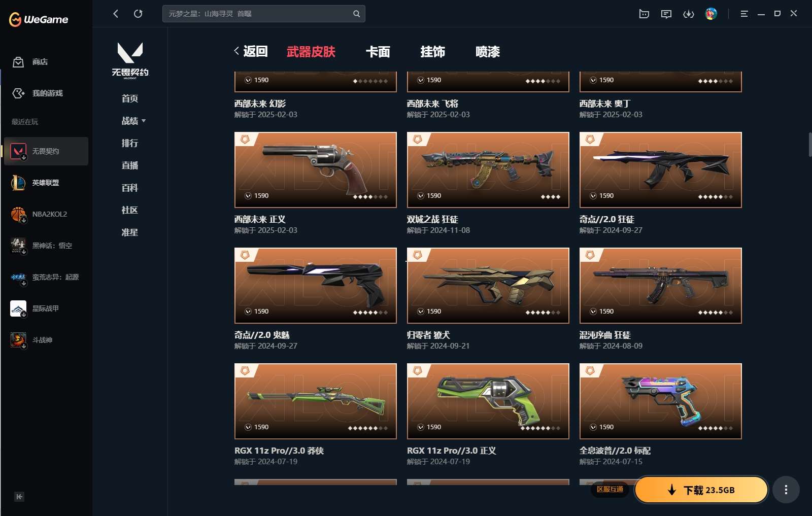Open the 西部未来 正义 revolver thumbnail
812x516 pixels.
coord(316,170)
